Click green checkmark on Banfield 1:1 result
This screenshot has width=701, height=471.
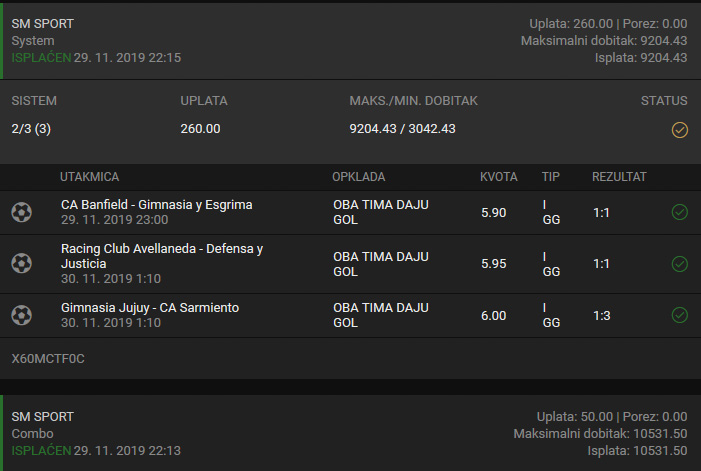pyautogui.click(x=680, y=212)
